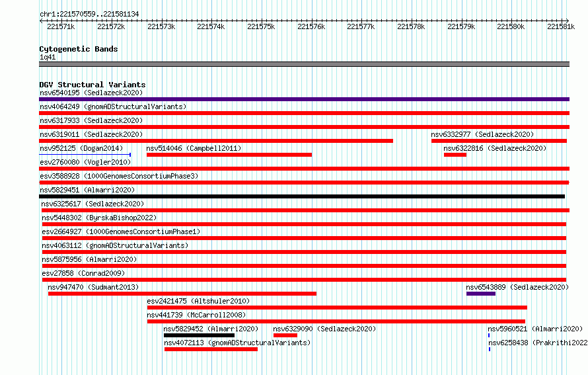Click the 221573k ruler position
This screenshot has height=375, width=588.
click(161, 26)
